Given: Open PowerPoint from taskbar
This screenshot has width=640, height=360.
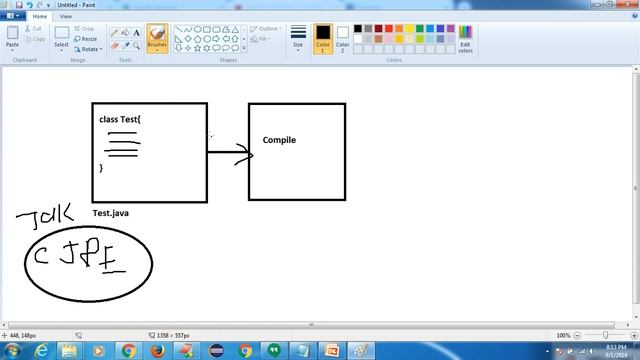Looking at the screenshot, I should tap(332, 351).
